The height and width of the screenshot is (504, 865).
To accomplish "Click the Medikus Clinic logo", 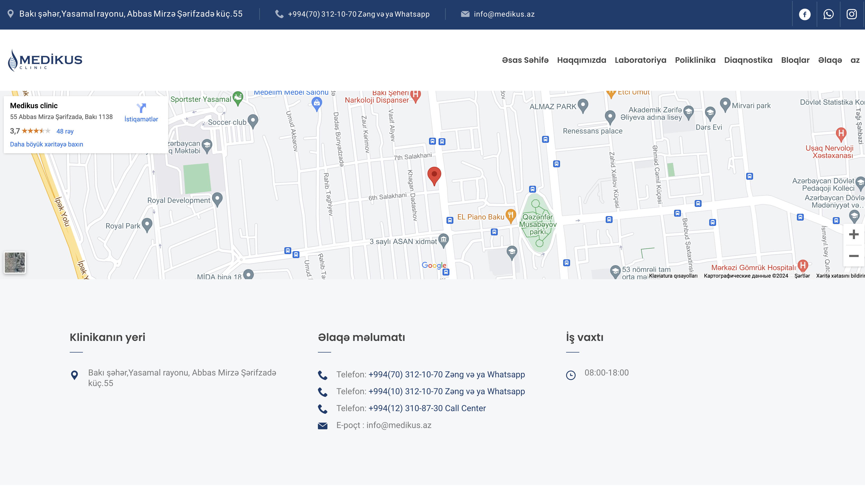I will click(45, 60).
